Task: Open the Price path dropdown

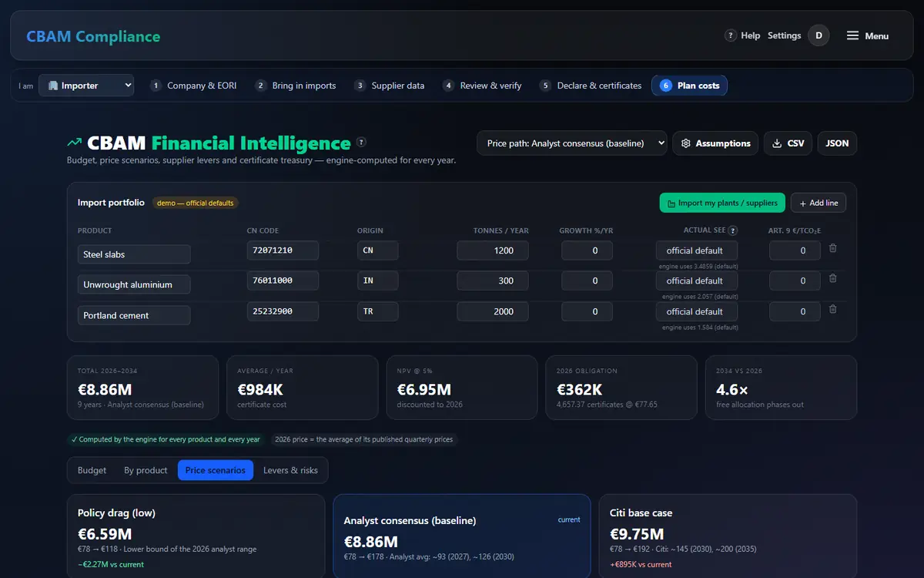Action: [572, 143]
